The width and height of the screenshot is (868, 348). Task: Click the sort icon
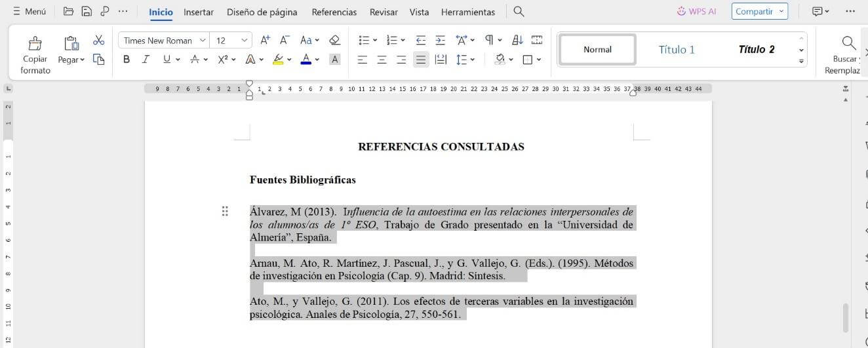(x=517, y=40)
